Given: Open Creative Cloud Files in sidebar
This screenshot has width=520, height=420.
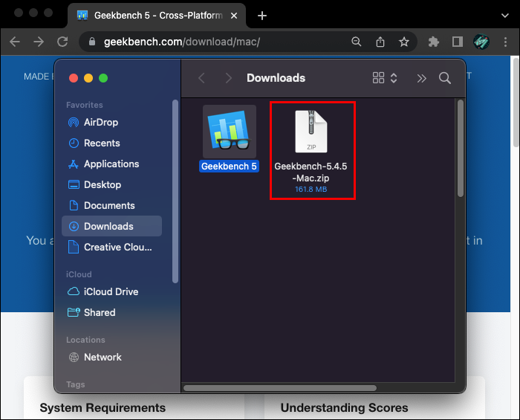Looking at the screenshot, I should [x=111, y=247].
